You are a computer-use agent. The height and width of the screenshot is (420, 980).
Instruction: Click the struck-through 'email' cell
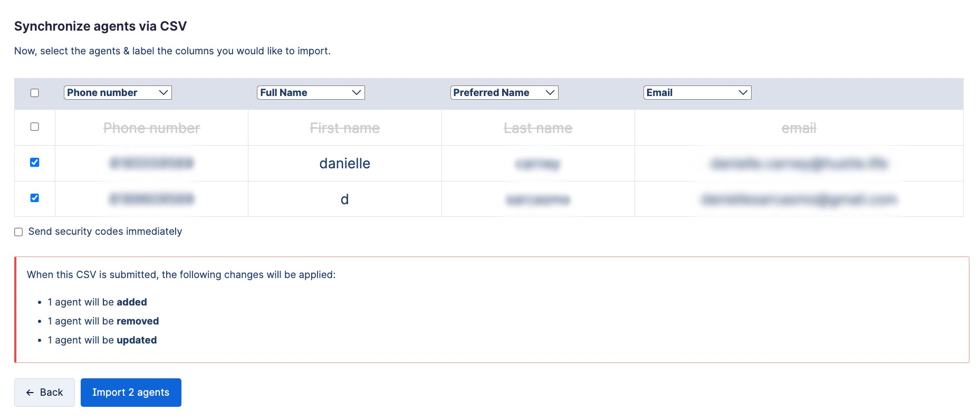[799, 128]
